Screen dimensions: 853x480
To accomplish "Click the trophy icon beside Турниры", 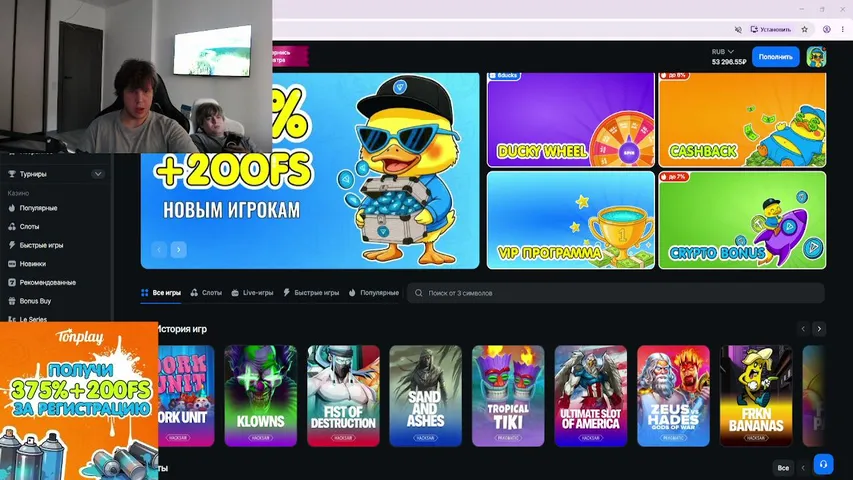I will click(12, 174).
